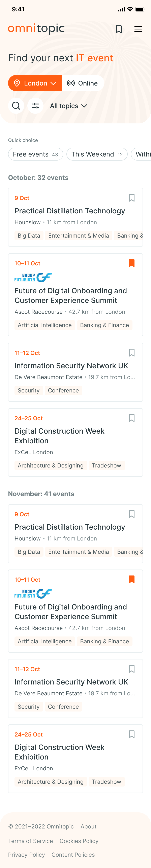This screenshot has height=868, width=151.
Task: Expand the All topics dropdown
Action: (69, 106)
